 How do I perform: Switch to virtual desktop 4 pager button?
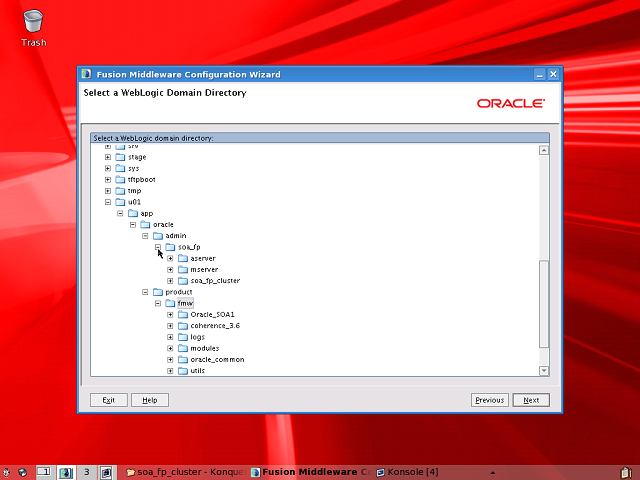[106, 472]
